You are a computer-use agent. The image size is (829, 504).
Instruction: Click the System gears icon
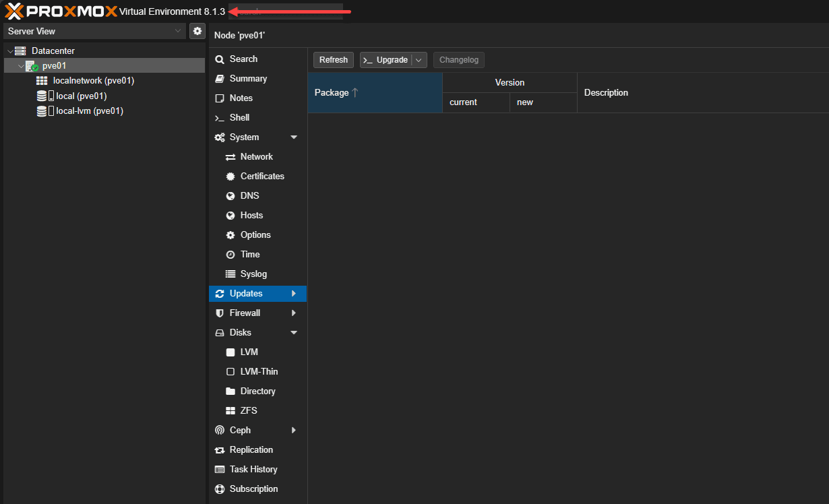(x=220, y=137)
